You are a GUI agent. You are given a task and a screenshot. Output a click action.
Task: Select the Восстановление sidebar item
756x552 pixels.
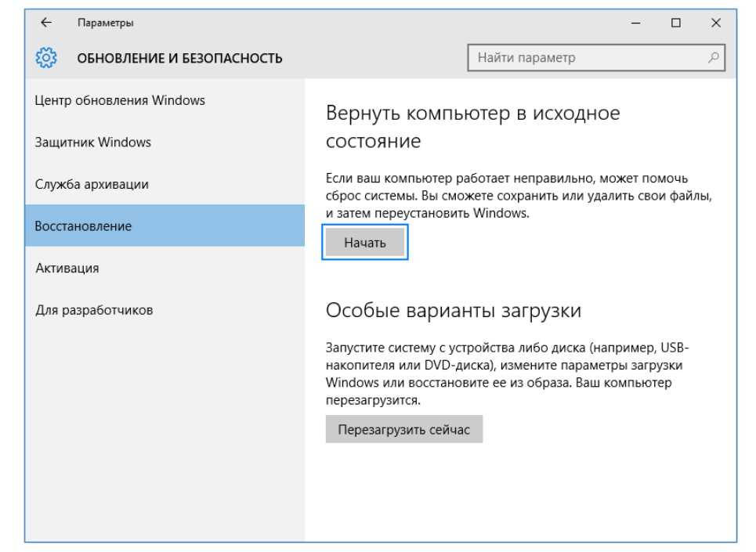(84, 226)
